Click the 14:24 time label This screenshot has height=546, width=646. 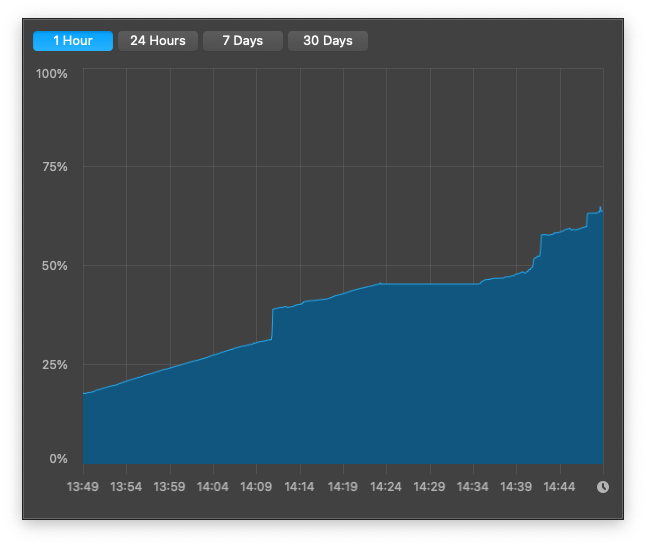coord(386,487)
